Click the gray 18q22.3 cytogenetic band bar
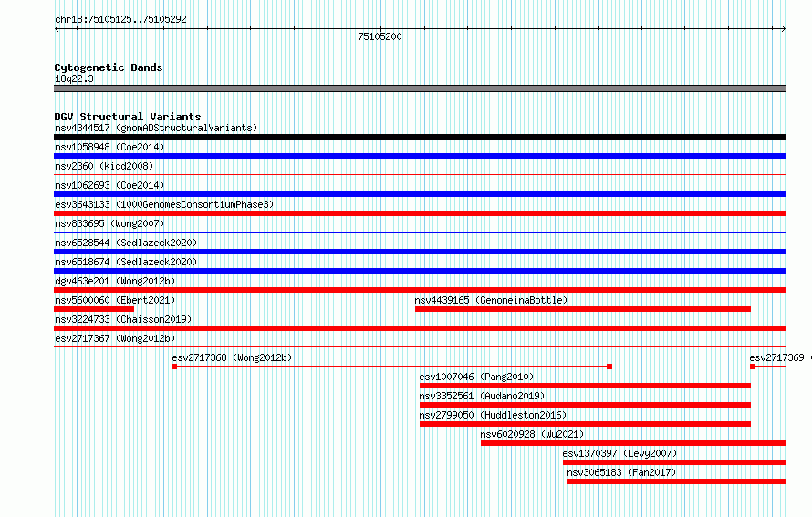 click(x=420, y=88)
